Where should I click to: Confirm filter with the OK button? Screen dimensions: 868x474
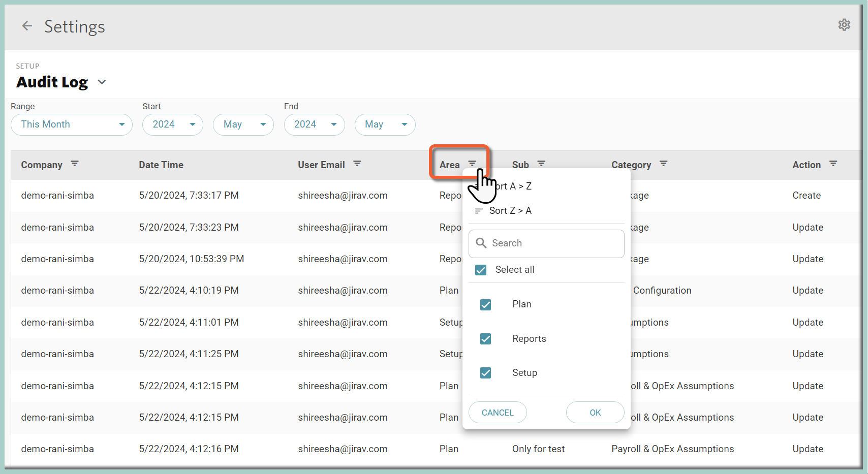(595, 413)
